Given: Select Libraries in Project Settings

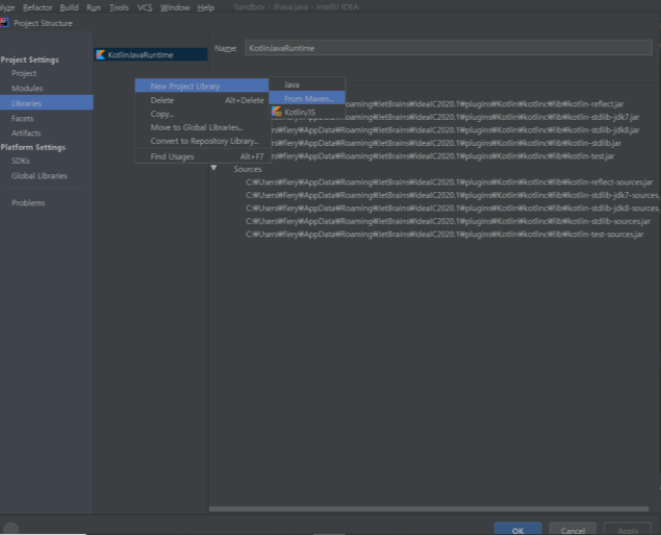Looking at the screenshot, I should 46,103.
